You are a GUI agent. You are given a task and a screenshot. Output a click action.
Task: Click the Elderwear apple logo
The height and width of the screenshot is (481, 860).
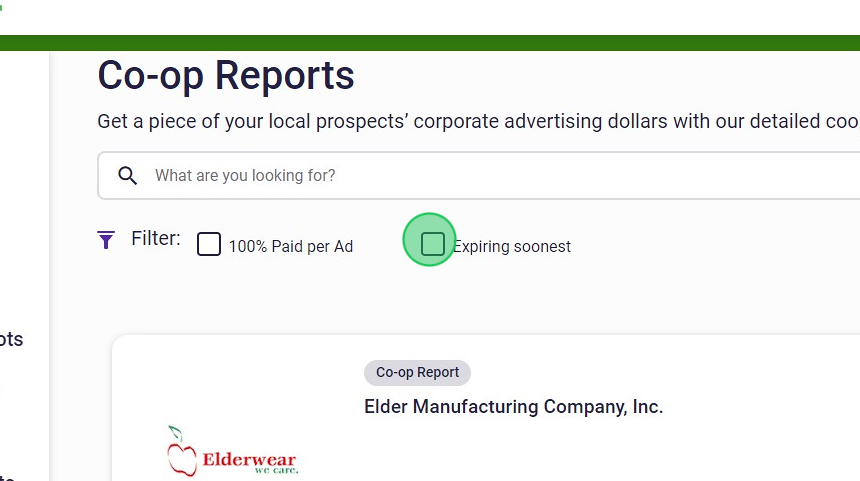(x=181, y=452)
